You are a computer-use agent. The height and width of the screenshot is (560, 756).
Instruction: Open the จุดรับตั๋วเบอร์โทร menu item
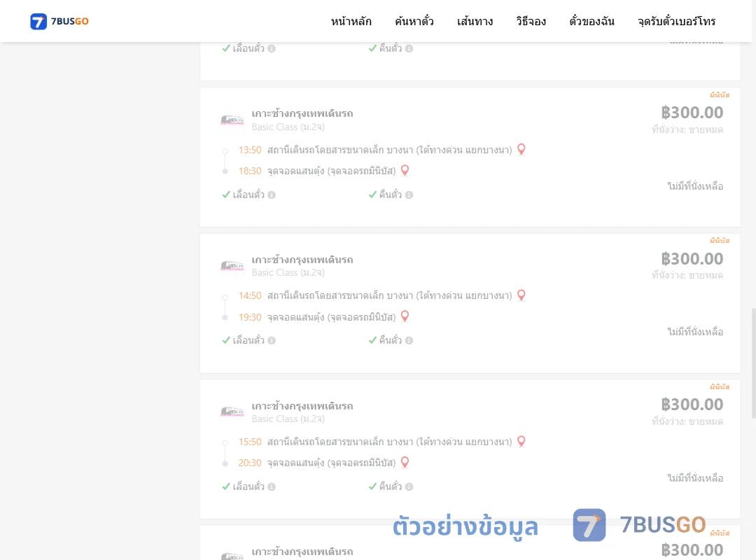point(676,21)
